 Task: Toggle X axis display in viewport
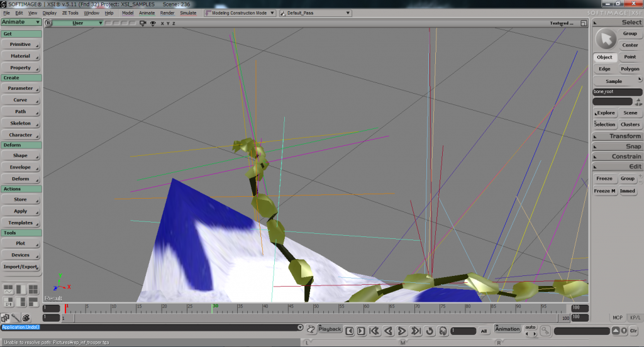click(x=162, y=24)
